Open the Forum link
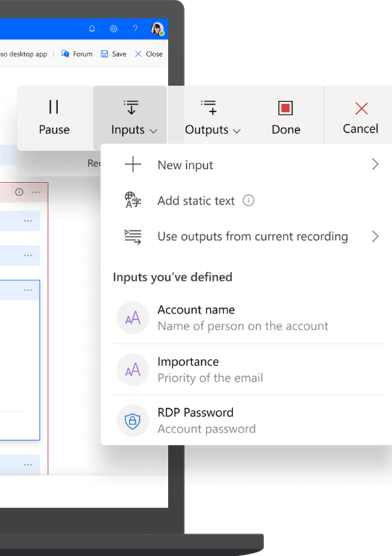Viewport: 392px width, 556px height. pyautogui.click(x=77, y=54)
